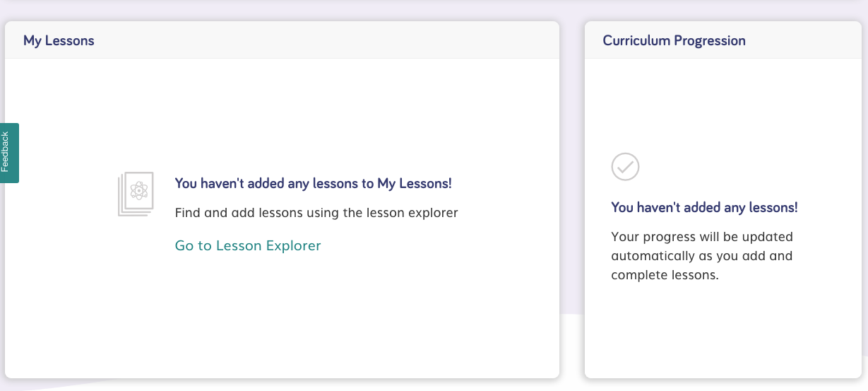Click the lavender gap between the two panels
Viewport: 868px width, 391px height.
[x=572, y=177]
